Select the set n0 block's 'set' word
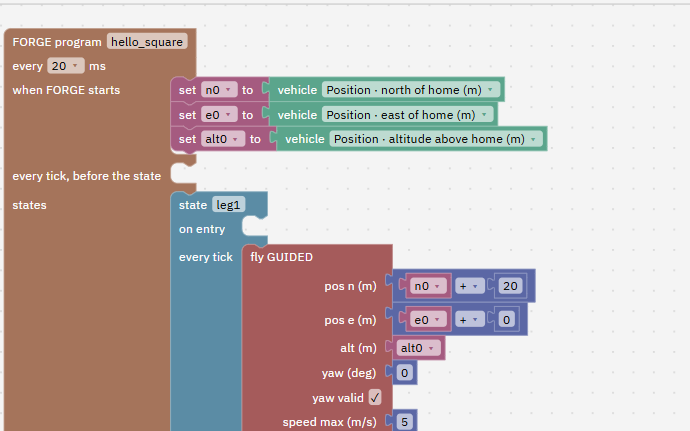The image size is (690, 431). pos(187,90)
